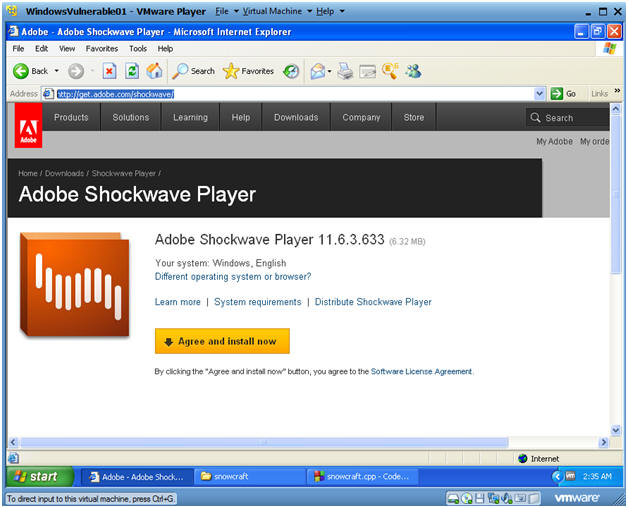Click VMware CD/DVD device icon
628x508 pixels.
tap(467, 498)
